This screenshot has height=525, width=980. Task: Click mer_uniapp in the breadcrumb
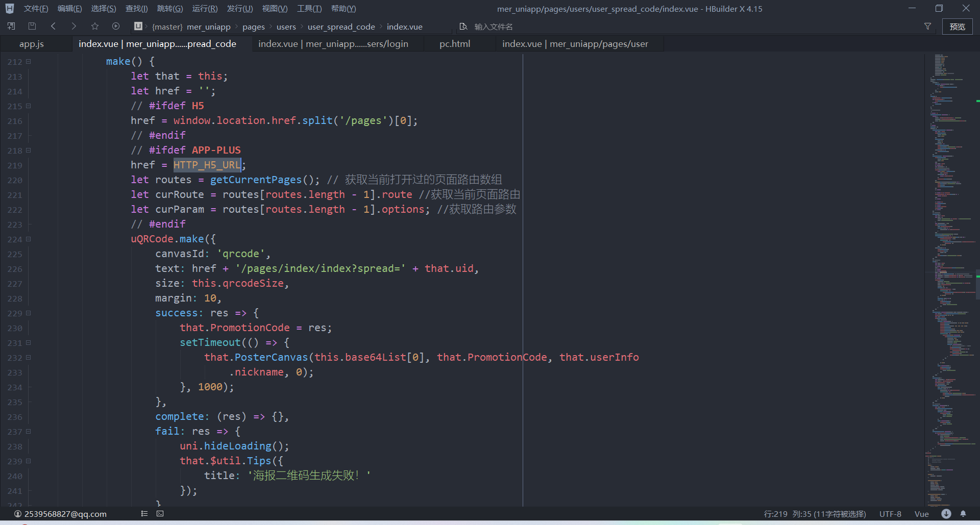(209, 27)
